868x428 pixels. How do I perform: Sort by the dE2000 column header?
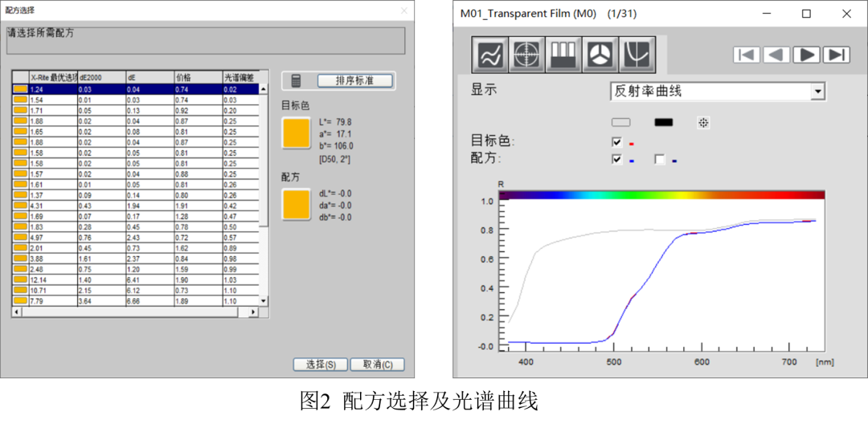click(101, 77)
